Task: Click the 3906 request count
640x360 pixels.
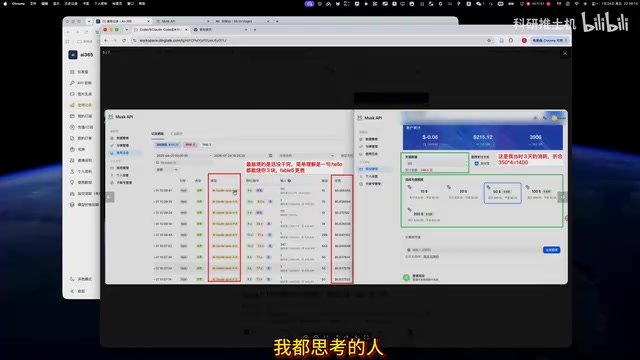Action: [536, 137]
